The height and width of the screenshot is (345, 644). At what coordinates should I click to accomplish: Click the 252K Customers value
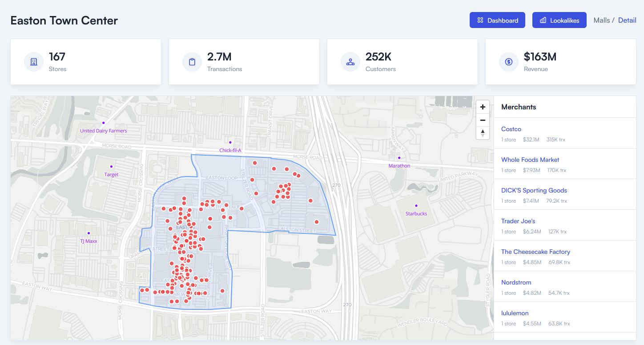click(378, 56)
